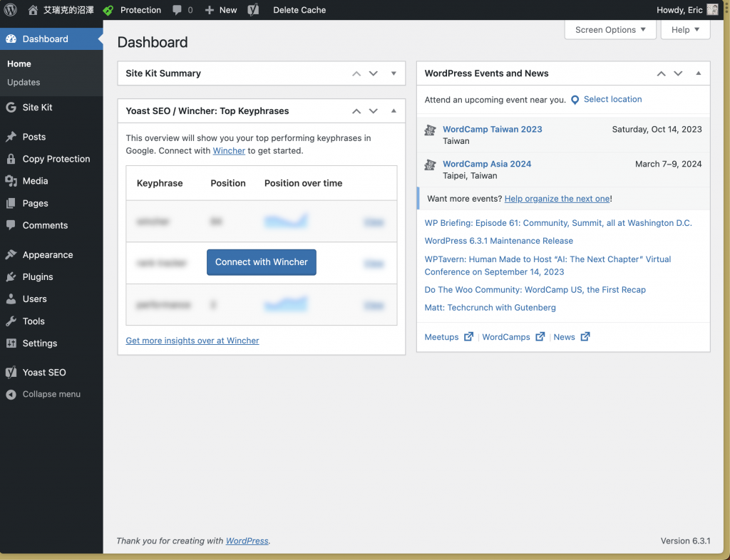
Task: Click the Copy Protection lock icon
Action: (x=11, y=159)
